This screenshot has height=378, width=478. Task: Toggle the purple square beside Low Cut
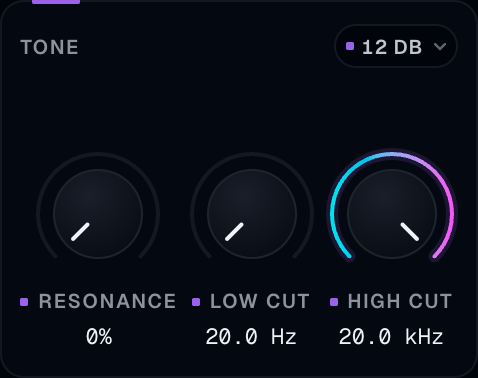196,302
